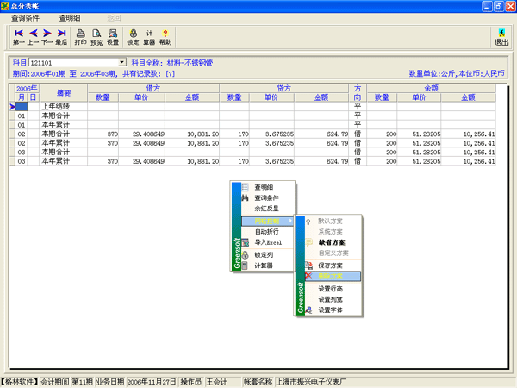This screenshot has width=517, height=388.
Task: Click the 方向 column header
Action: (357, 93)
